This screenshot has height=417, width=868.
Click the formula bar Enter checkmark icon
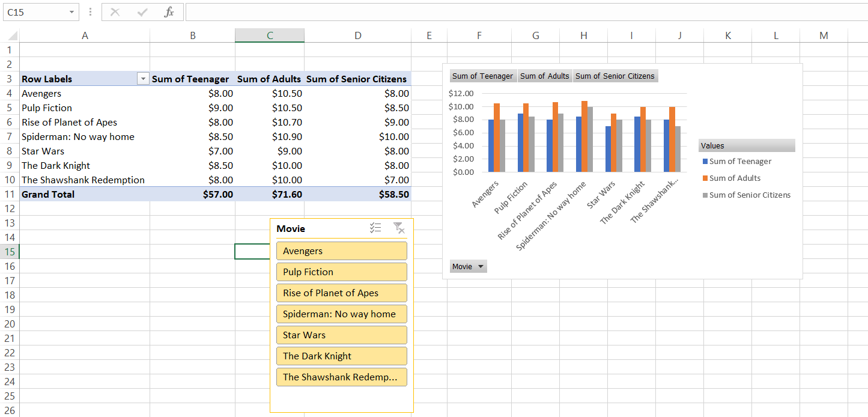point(142,12)
